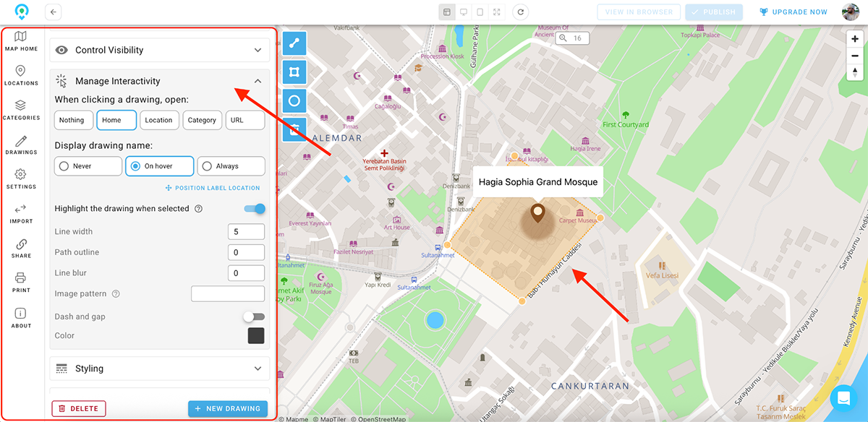Expand the Control Visibility section
The image size is (868, 422).
point(159,50)
